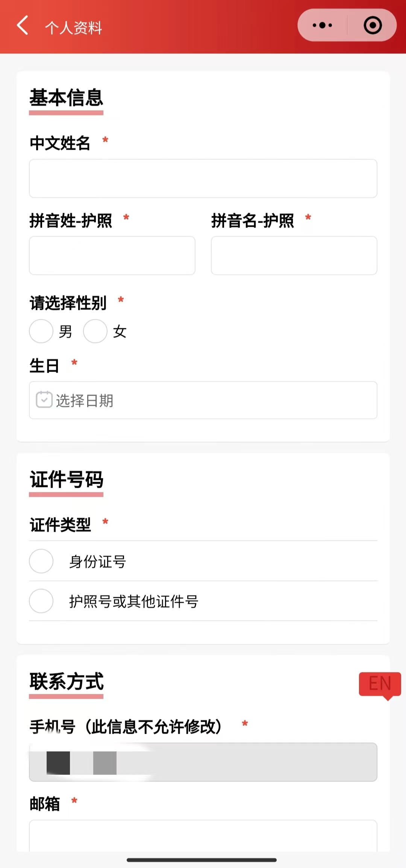This screenshot has width=406, height=868.
Task: Tap the 个人资料 page title
Action: pyautogui.click(x=74, y=28)
